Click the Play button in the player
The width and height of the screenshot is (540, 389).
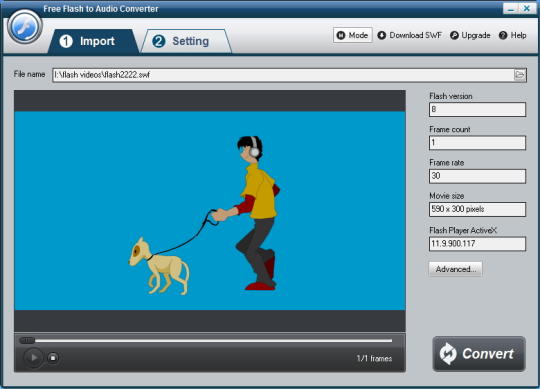[33, 358]
